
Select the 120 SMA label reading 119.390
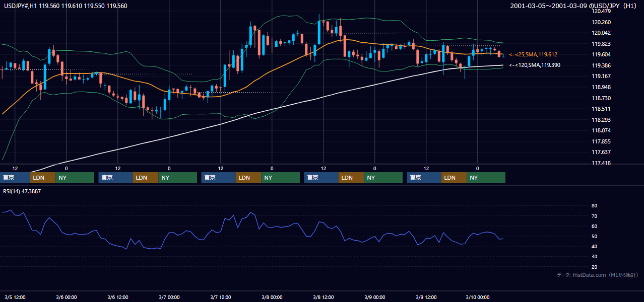click(535, 65)
